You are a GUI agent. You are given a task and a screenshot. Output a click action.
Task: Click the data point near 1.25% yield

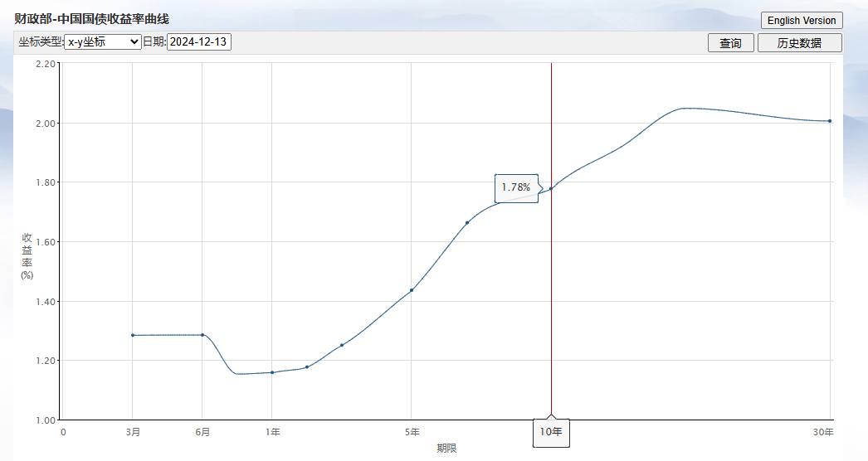pos(342,345)
